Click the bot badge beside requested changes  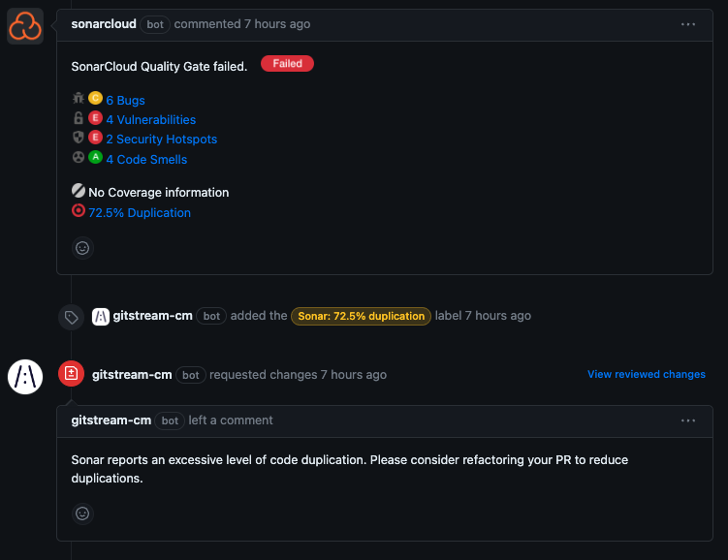191,375
